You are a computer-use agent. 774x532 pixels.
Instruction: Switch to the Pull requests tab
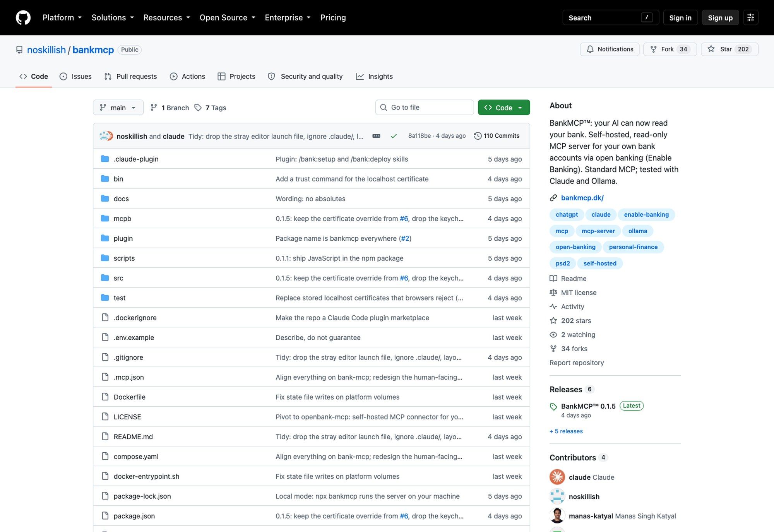[130, 77]
